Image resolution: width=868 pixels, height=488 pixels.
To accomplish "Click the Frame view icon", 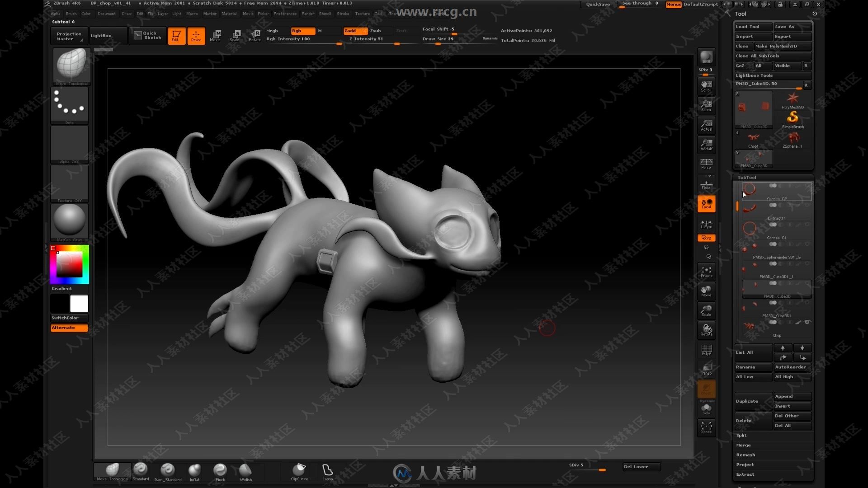I will [x=706, y=271].
